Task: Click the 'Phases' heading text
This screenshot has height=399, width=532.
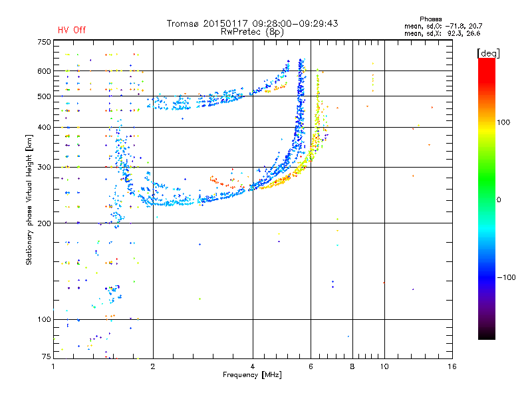Action: pyautogui.click(x=430, y=19)
